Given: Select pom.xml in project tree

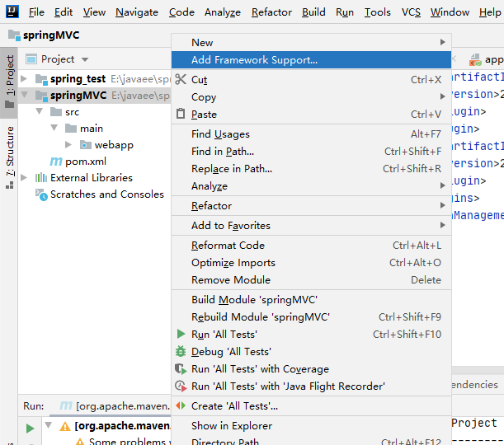Looking at the screenshot, I should (x=86, y=162).
